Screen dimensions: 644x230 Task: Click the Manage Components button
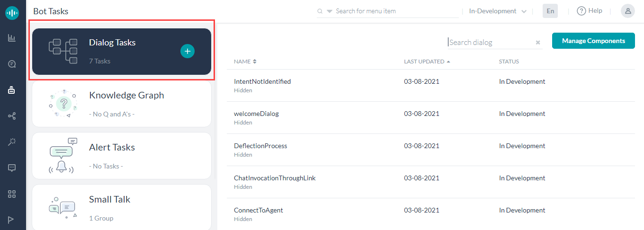(593, 41)
